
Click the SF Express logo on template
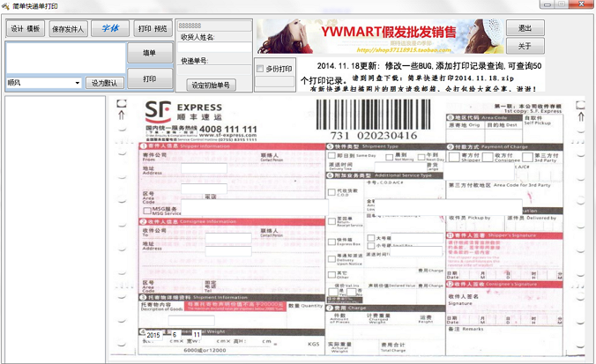click(x=157, y=111)
